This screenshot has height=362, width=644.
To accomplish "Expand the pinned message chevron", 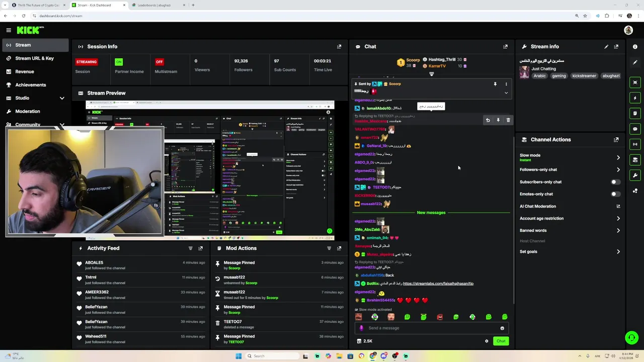I will point(506,93).
